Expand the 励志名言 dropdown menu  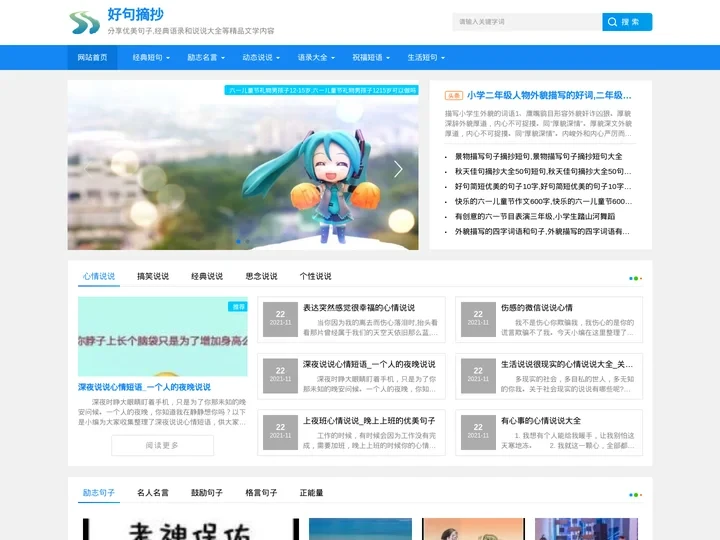[x=206, y=57]
